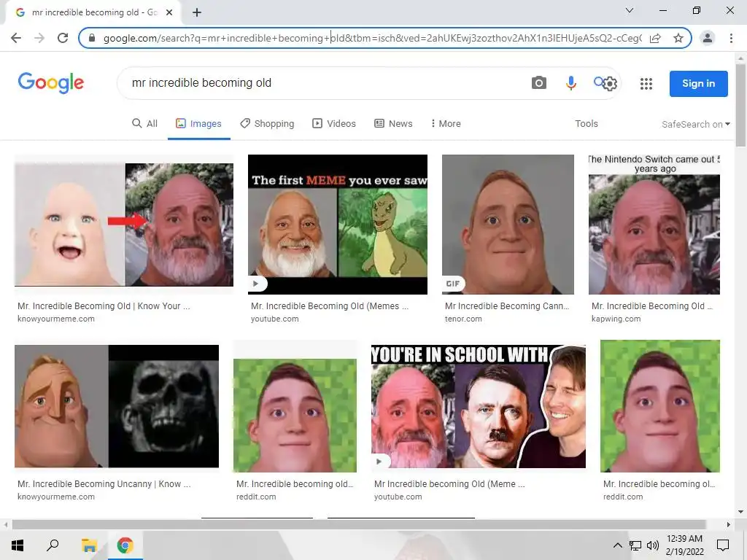The width and height of the screenshot is (747, 560).
Task: Click the Chrome icon in the taskbar
Action: 125,545
